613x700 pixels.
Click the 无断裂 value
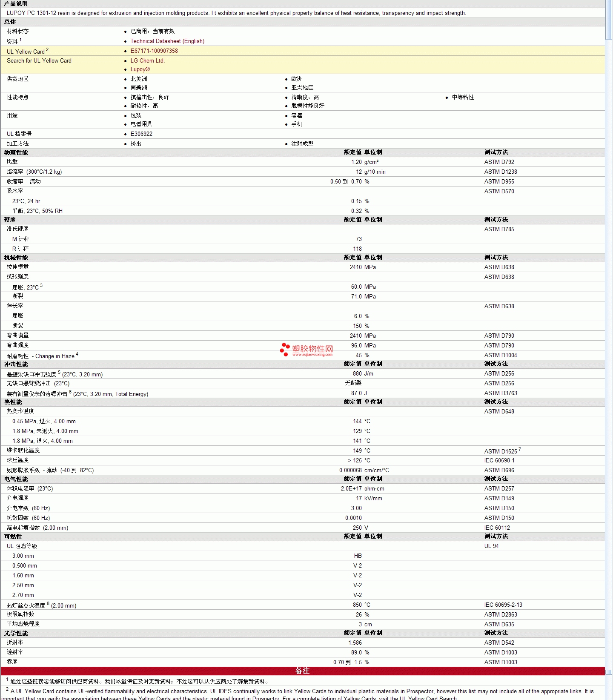[x=353, y=384]
